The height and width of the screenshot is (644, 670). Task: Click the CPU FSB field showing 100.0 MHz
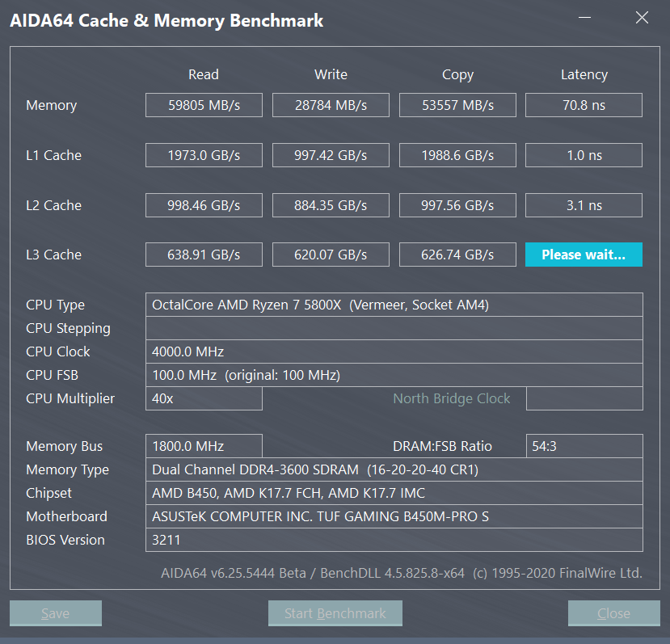394,375
